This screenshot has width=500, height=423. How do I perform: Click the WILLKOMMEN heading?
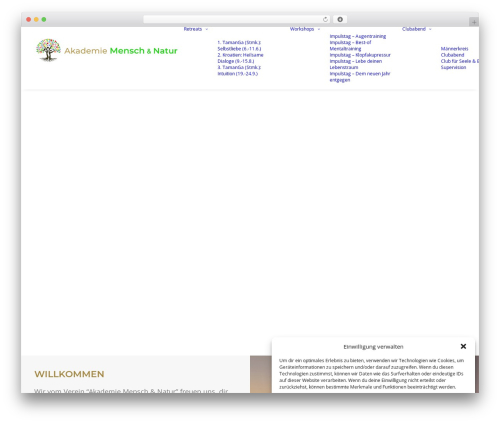click(x=69, y=374)
